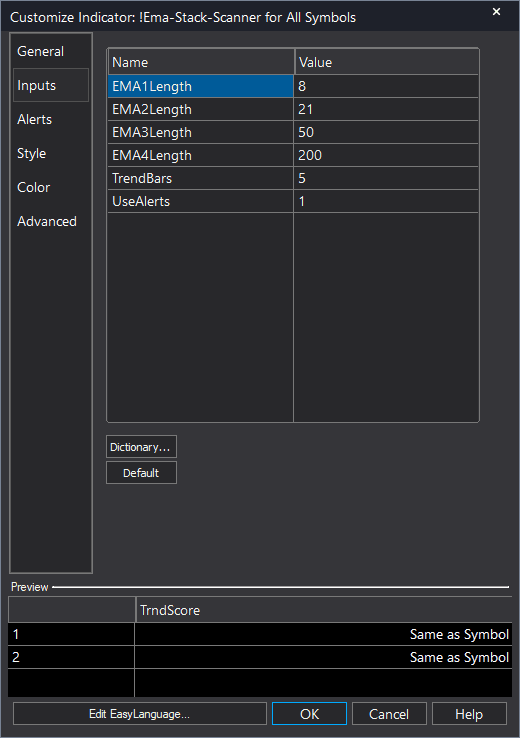Edit the EMA3Length value 50

pos(386,132)
